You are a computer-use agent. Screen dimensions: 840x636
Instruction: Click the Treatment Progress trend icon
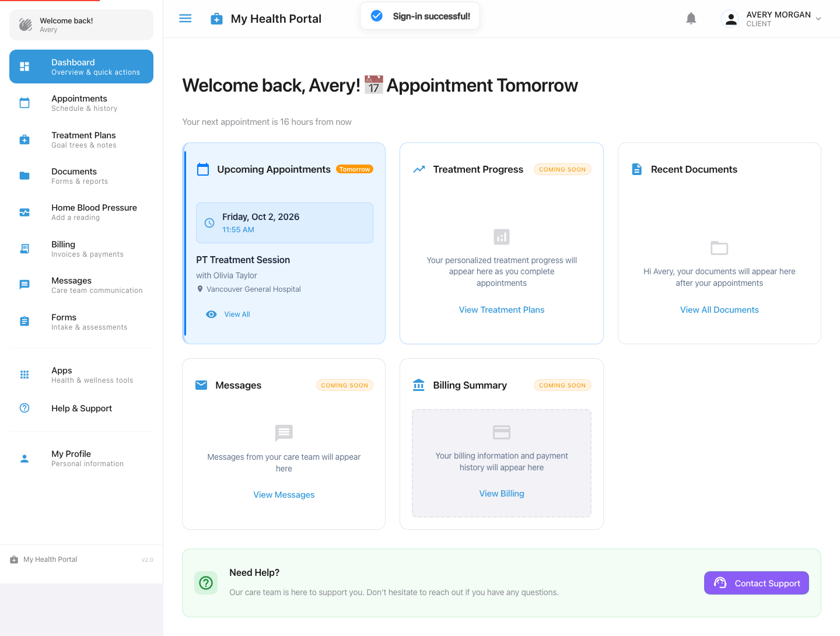419,169
